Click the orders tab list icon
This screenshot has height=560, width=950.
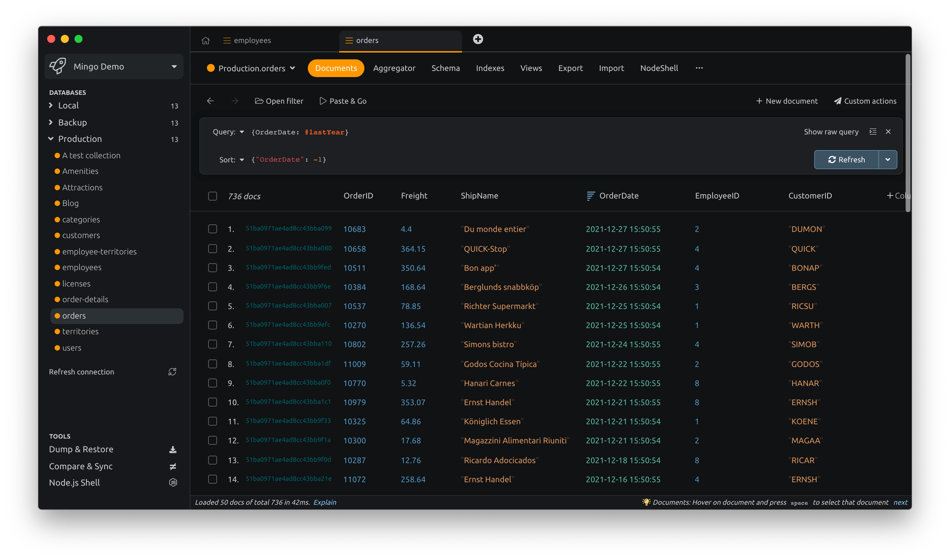[349, 40]
